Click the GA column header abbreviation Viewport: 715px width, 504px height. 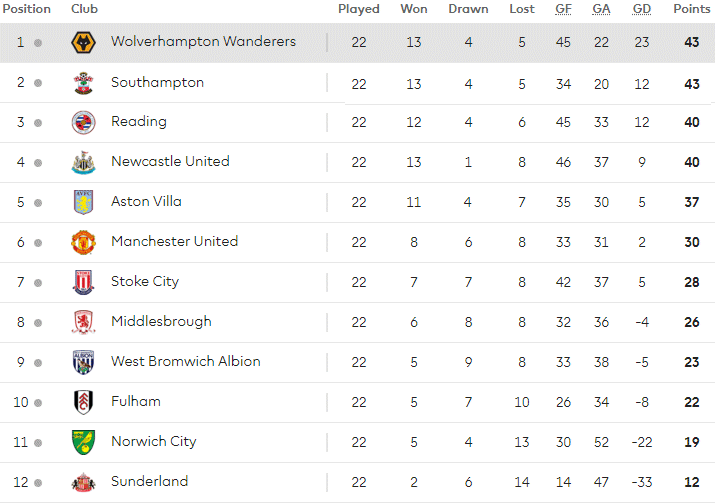601,9
